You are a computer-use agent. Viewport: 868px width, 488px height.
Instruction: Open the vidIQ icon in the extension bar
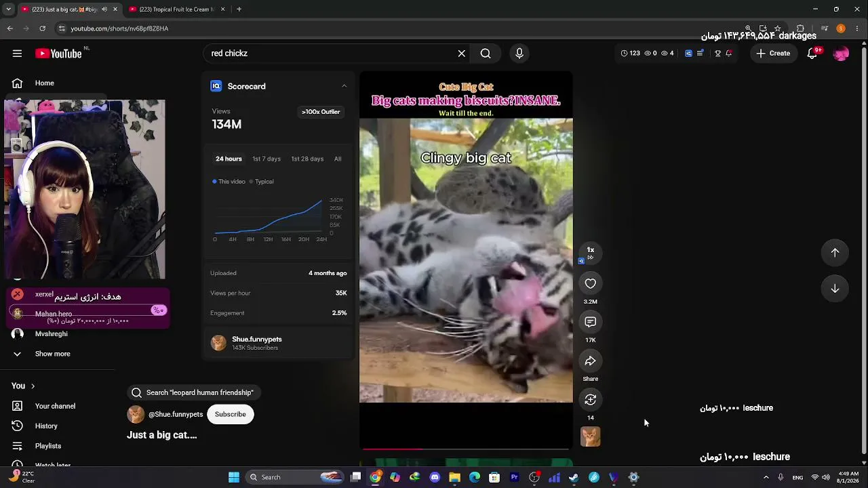click(688, 54)
